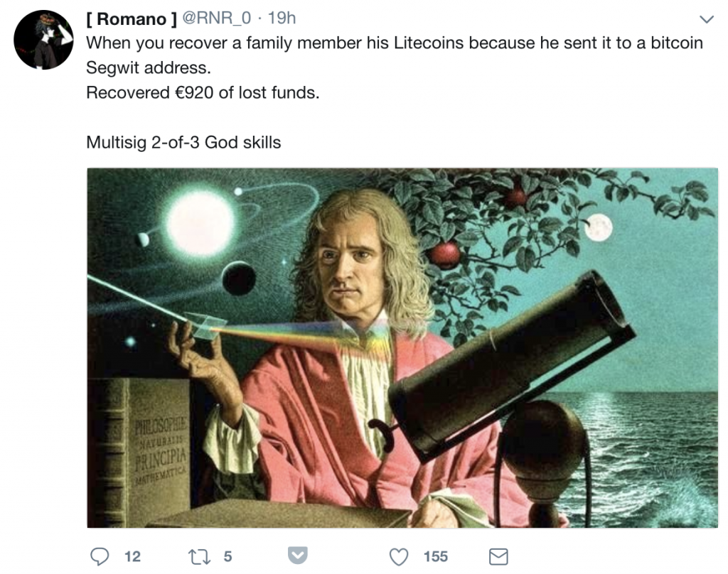Click the likes count 155

click(x=436, y=556)
